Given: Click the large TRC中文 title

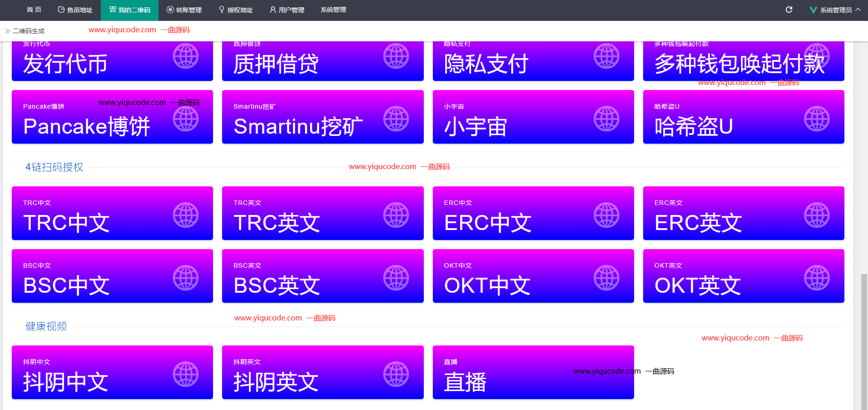Looking at the screenshot, I should click(66, 223).
